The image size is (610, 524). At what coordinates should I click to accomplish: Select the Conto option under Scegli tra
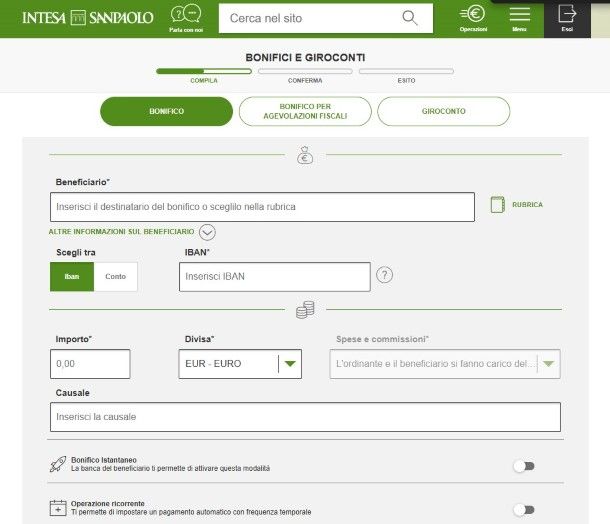point(116,277)
